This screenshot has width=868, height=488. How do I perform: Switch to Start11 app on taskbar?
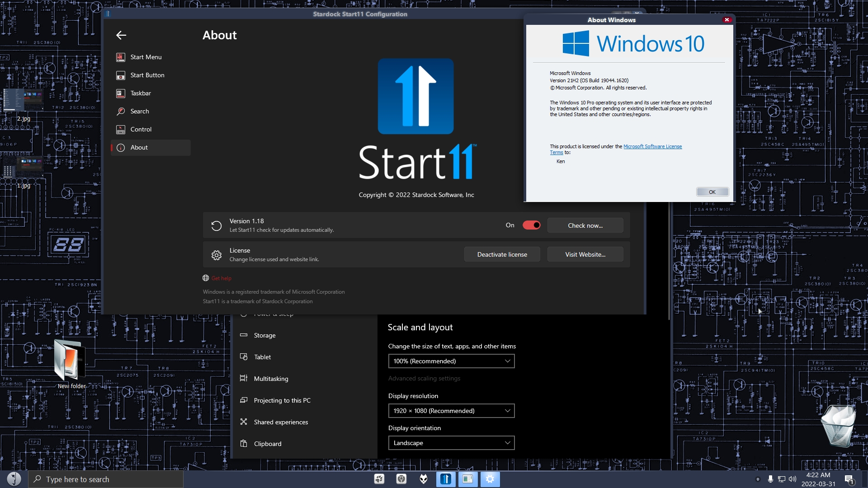coord(445,479)
